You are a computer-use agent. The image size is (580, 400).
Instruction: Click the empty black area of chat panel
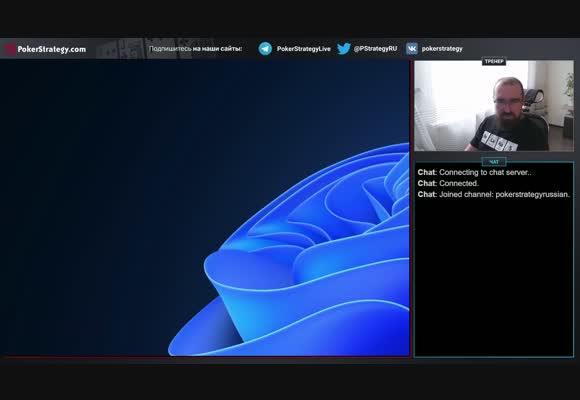point(494,278)
